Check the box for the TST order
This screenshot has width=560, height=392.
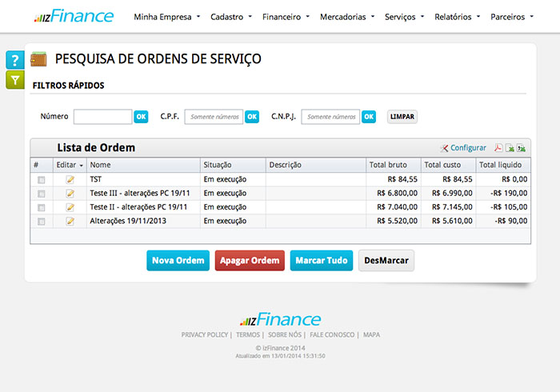pos(41,180)
